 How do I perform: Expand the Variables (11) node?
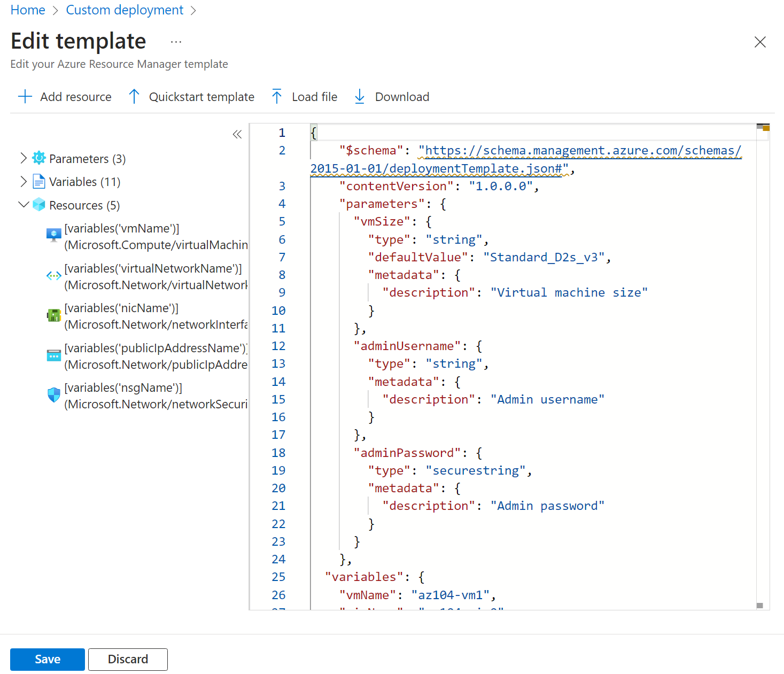point(24,182)
